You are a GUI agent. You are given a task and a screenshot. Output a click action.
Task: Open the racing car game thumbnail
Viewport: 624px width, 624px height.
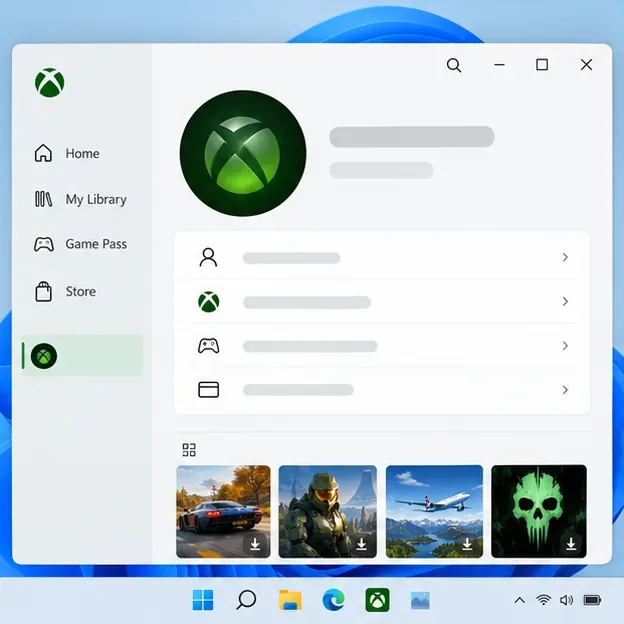[223, 511]
